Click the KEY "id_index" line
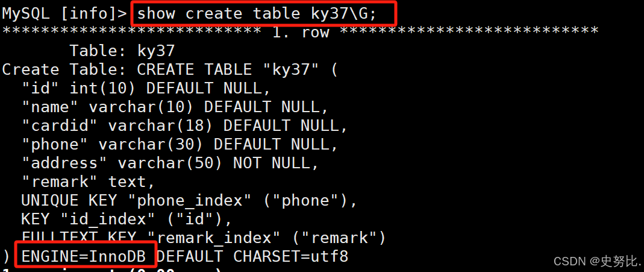The image size is (644, 272). point(127,219)
